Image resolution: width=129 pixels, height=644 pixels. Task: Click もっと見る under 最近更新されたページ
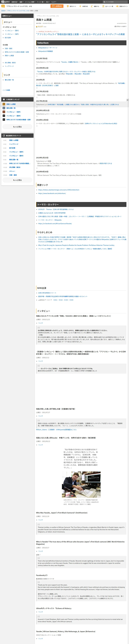pos(17,180)
